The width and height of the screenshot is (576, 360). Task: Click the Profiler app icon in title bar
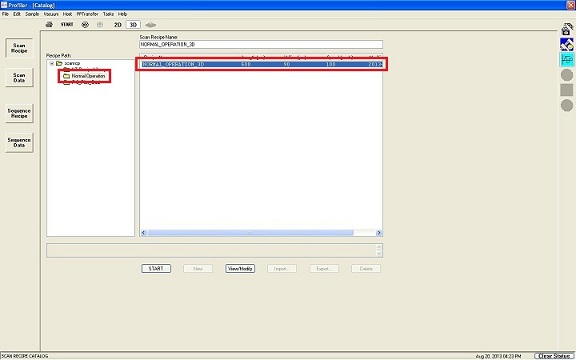[x=4, y=5]
